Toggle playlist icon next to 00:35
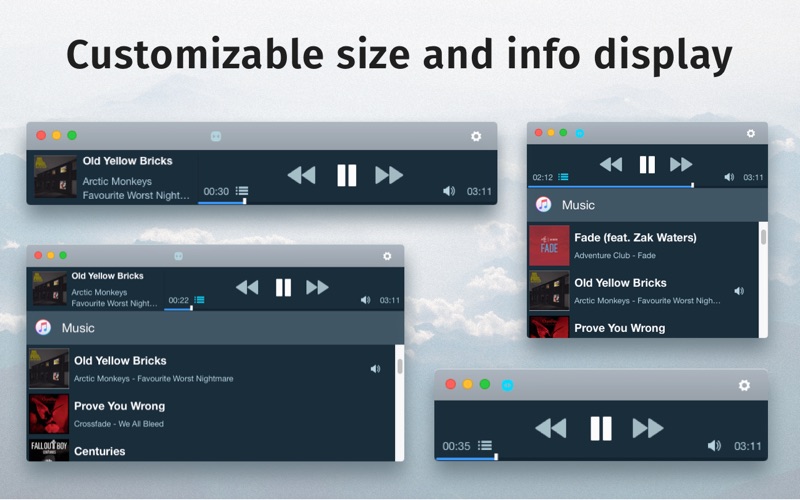The image size is (800, 500). click(485, 445)
